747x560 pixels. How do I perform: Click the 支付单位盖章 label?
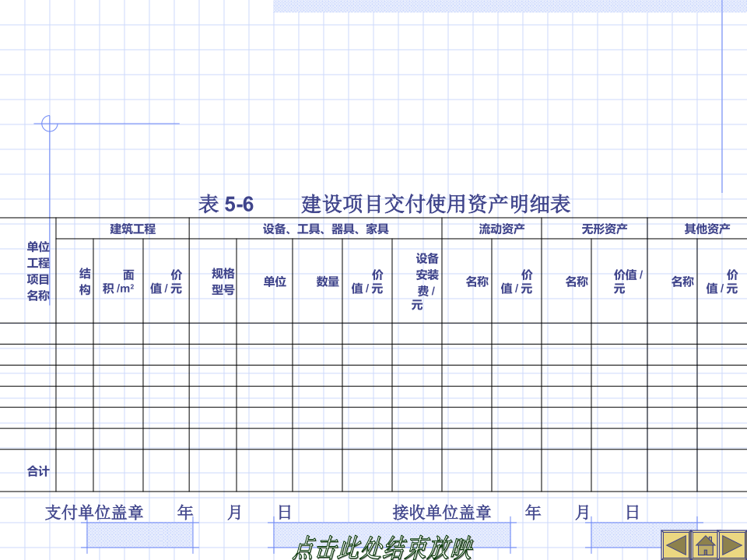click(x=94, y=513)
